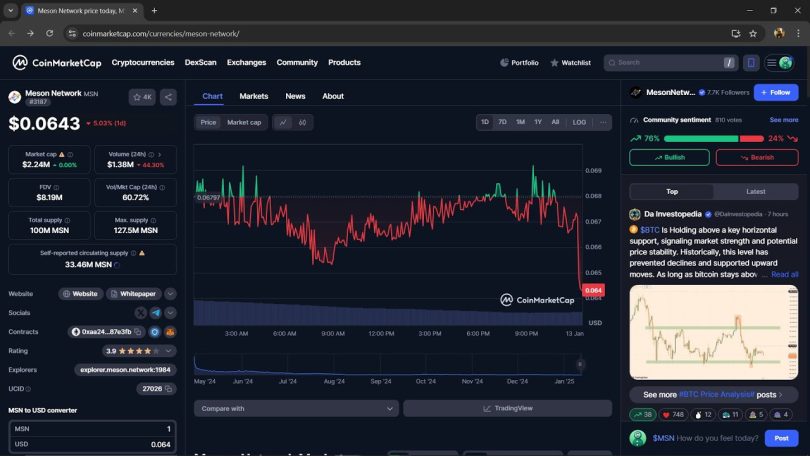Click the chart range slider handle
810x456 pixels.
pos(580,365)
